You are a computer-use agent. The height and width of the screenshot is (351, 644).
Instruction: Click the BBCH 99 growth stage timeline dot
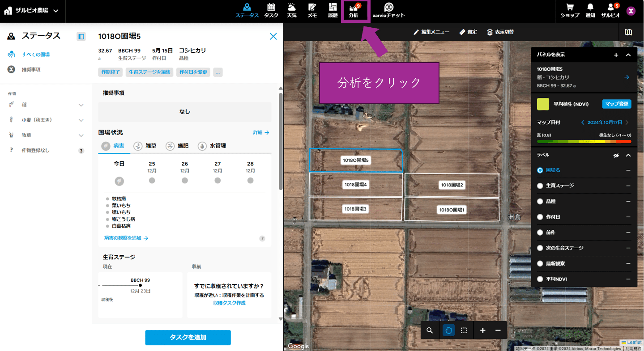(x=141, y=285)
